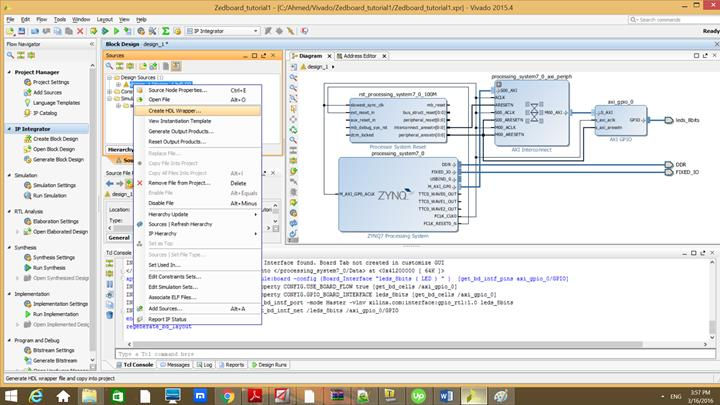Open Internet Explorer from the taskbar
Viewport: 720px width, 405px height.
coord(36,395)
